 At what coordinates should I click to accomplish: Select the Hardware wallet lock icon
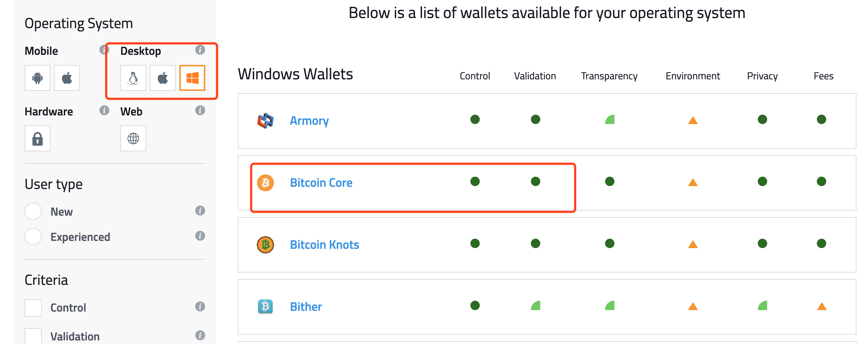(x=37, y=138)
